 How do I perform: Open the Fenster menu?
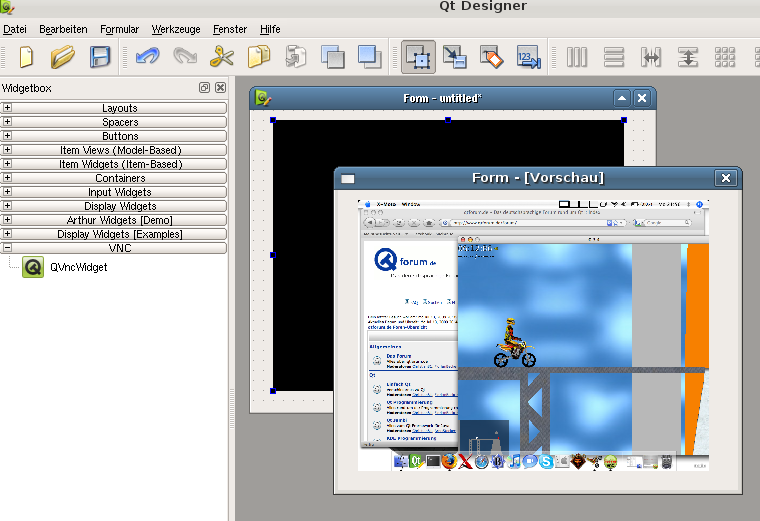(230, 29)
